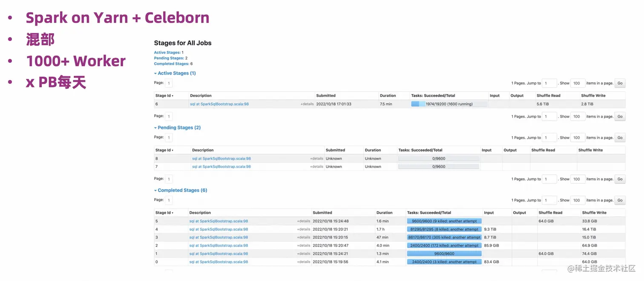This screenshot has width=644, height=281.
Task: Click stage 8's 0/9600 progress bar
Action: click(x=439, y=159)
